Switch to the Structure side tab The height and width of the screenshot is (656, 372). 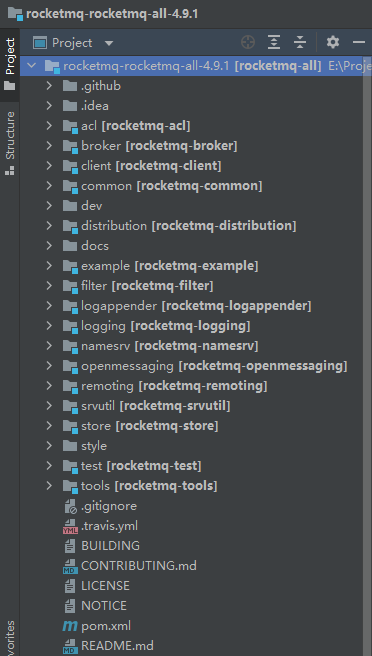click(10, 143)
